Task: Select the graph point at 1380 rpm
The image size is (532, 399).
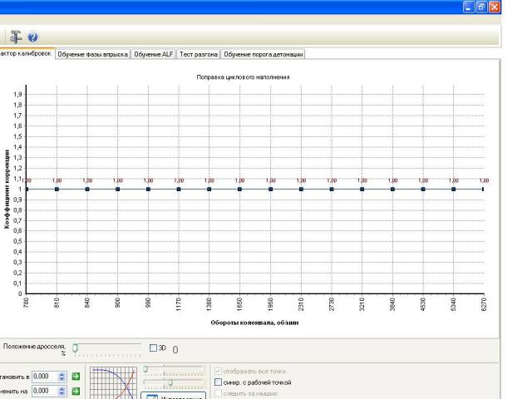Action: click(x=209, y=190)
